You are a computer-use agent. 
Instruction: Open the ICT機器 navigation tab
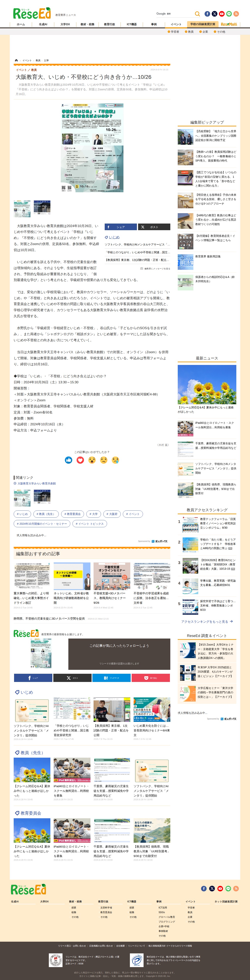pyautogui.click(x=131, y=24)
